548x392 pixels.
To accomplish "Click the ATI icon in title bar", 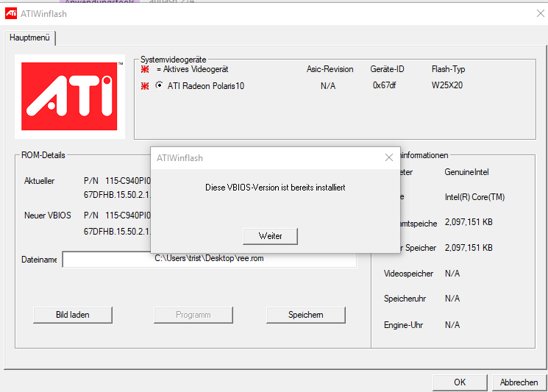I will pyautogui.click(x=11, y=14).
